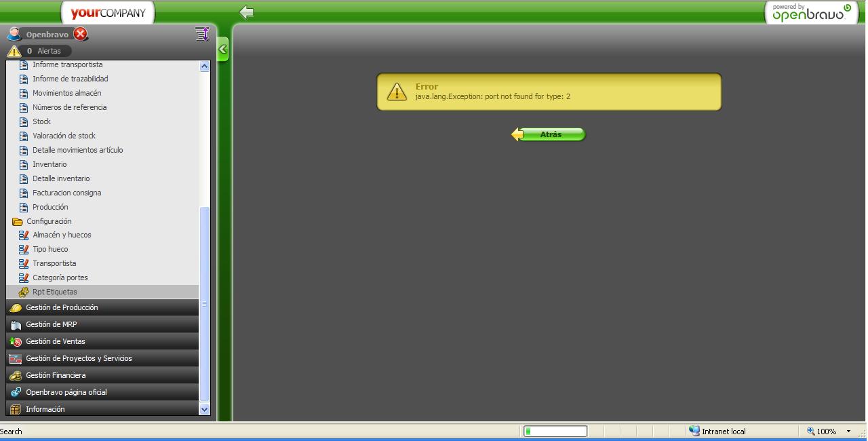Click the red logout icon beside Openbravo

point(81,34)
